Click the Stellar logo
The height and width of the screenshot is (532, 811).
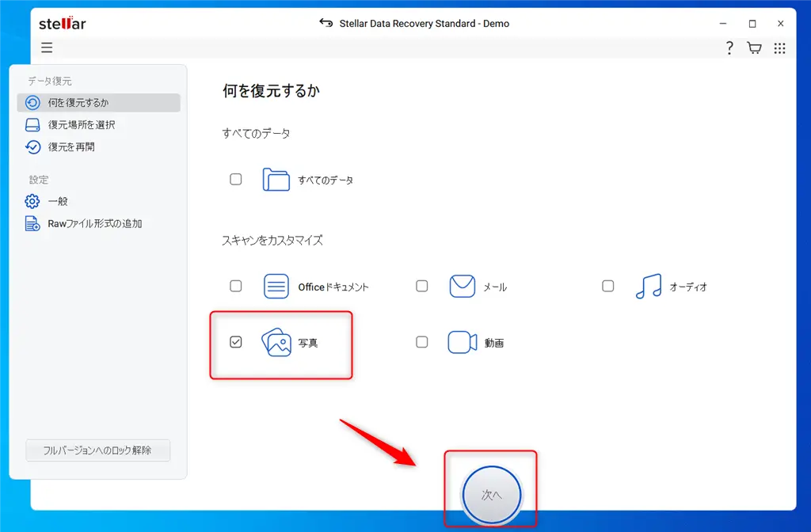pos(62,23)
